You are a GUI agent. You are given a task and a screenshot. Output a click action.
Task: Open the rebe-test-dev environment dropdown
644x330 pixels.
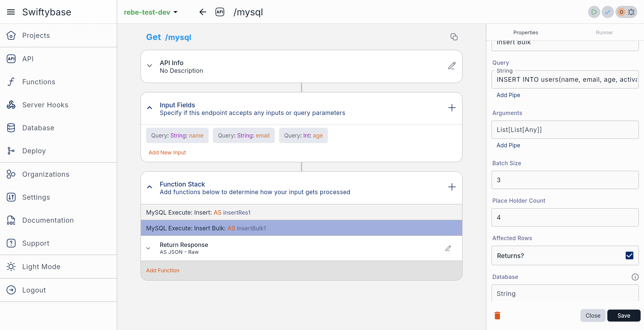click(x=151, y=12)
